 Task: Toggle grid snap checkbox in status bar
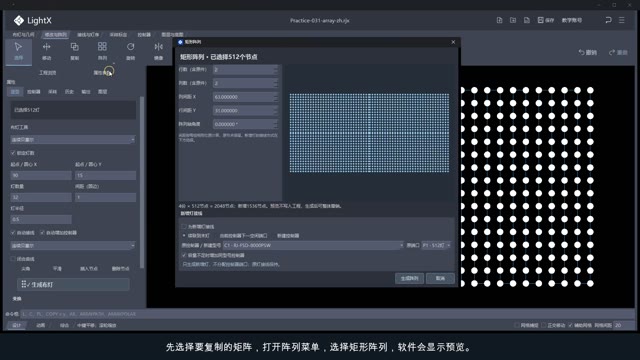[517, 325]
